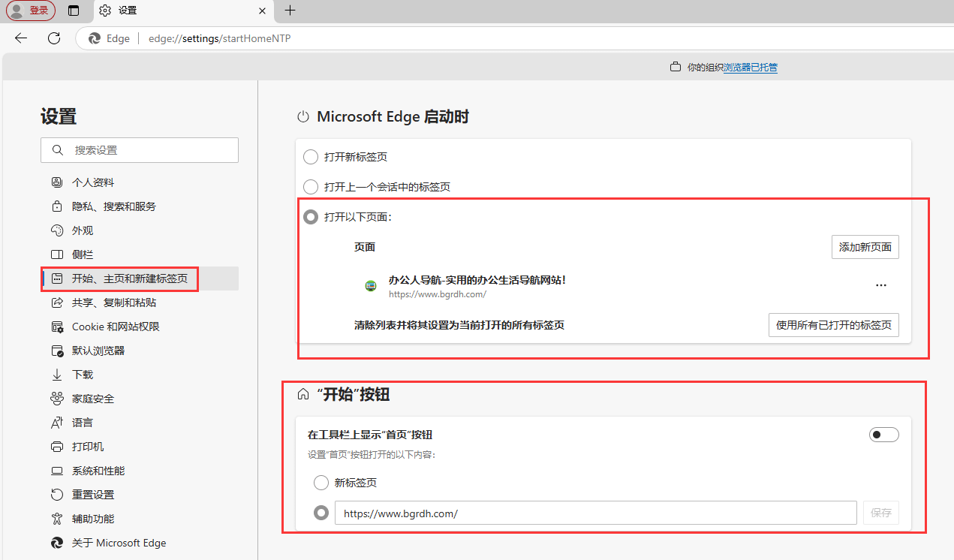This screenshot has height=560, width=954.
Task: Click the 关于 Microsoft Edge logo icon
Action: pyautogui.click(x=57, y=543)
